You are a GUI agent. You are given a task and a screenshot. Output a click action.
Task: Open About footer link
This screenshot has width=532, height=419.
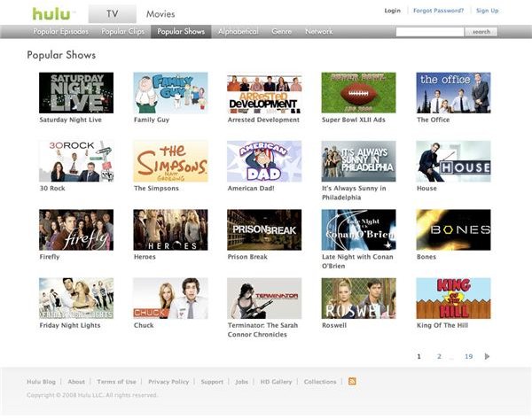(x=76, y=382)
